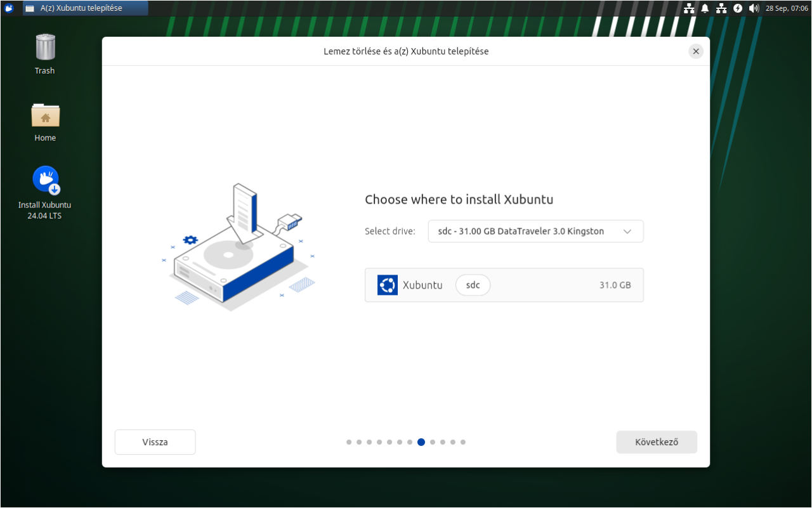The width and height of the screenshot is (812, 508).
Task: Click the second network tray icon beside the bell
Action: click(721, 8)
